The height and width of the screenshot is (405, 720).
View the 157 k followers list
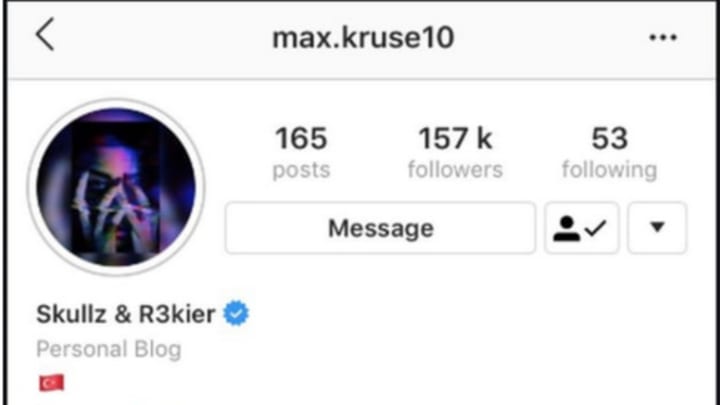click(x=455, y=153)
